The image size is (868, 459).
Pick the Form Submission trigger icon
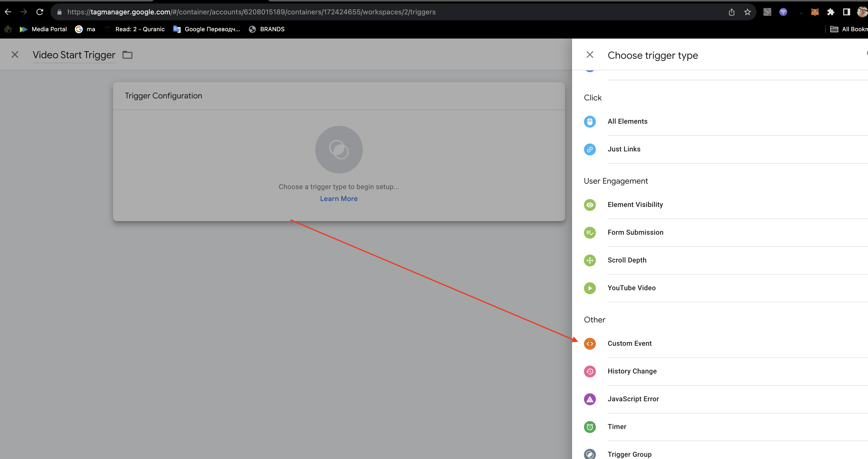[x=590, y=232]
